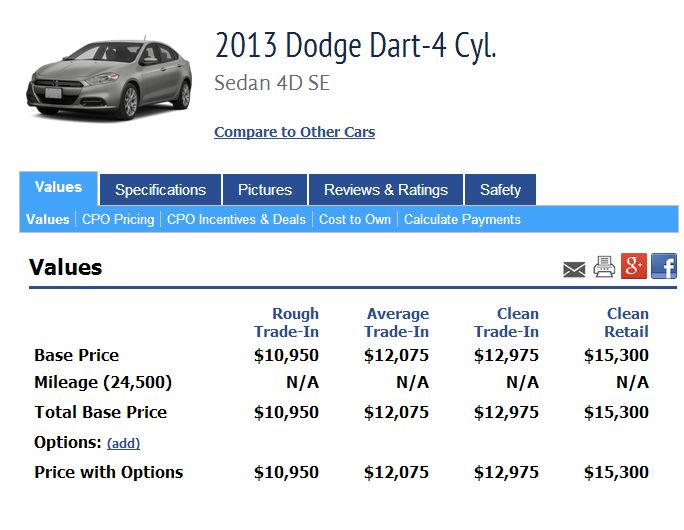The width and height of the screenshot is (684, 530).
Task: Click the (add) options link
Action: click(123, 443)
